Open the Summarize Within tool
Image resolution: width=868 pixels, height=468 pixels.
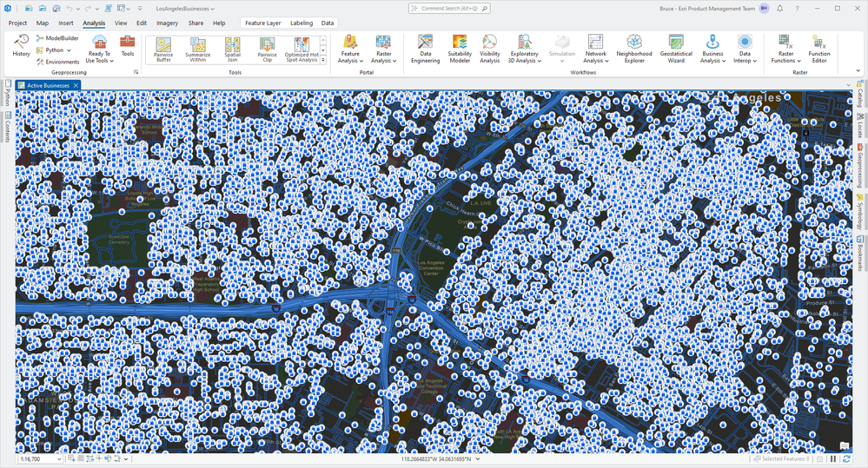[197, 49]
